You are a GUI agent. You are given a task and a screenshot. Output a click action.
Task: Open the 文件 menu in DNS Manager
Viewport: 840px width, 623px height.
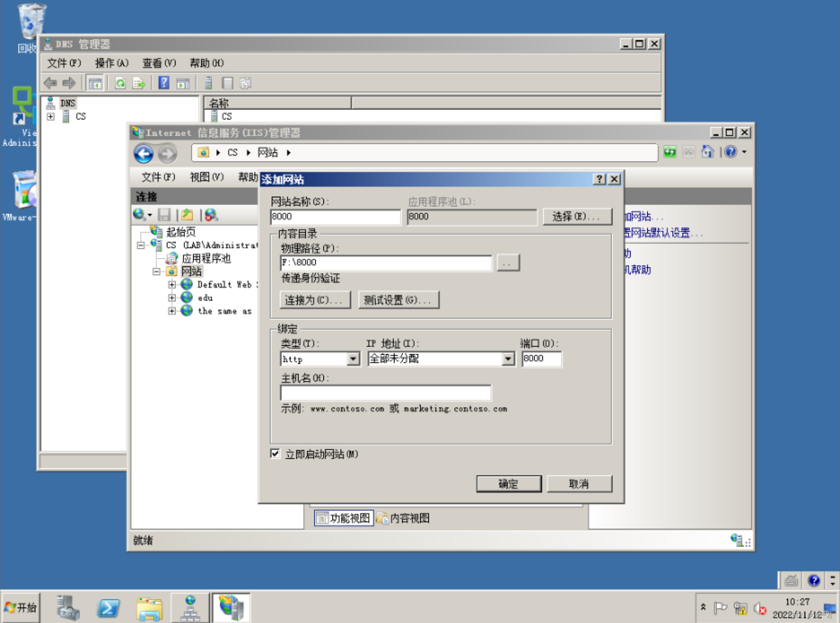(x=64, y=63)
